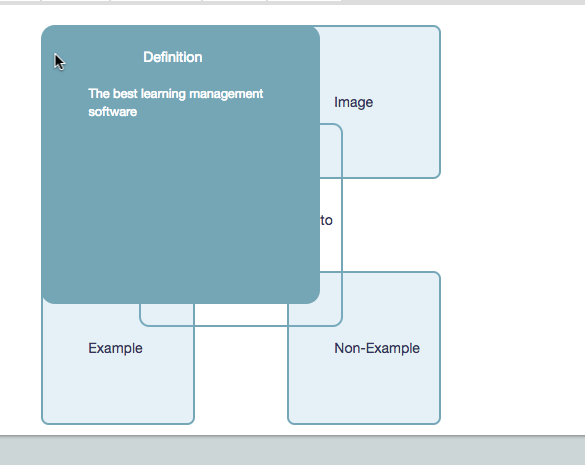Click the gray footer bar below the model
The height and width of the screenshot is (465, 585).
click(x=292, y=450)
